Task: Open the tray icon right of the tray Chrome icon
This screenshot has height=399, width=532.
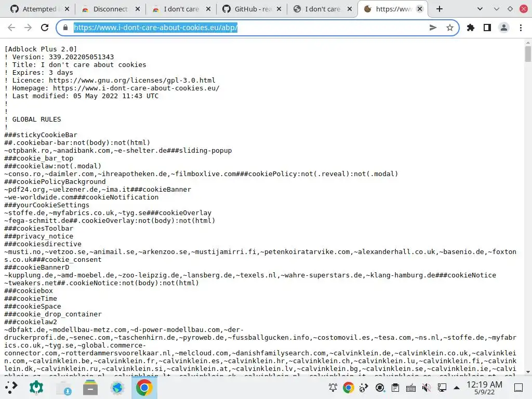Action: (x=364, y=388)
